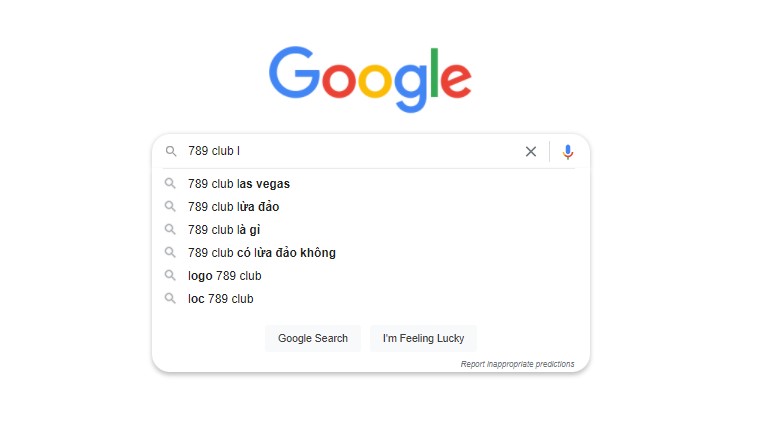
Task: Click magnifier icon beside "loc 789 club"
Action: coord(171,299)
